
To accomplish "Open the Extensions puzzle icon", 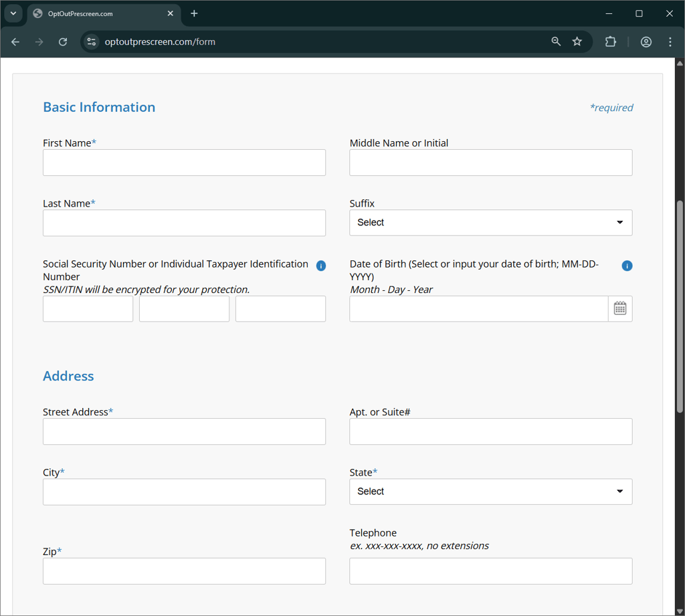I will tap(610, 42).
